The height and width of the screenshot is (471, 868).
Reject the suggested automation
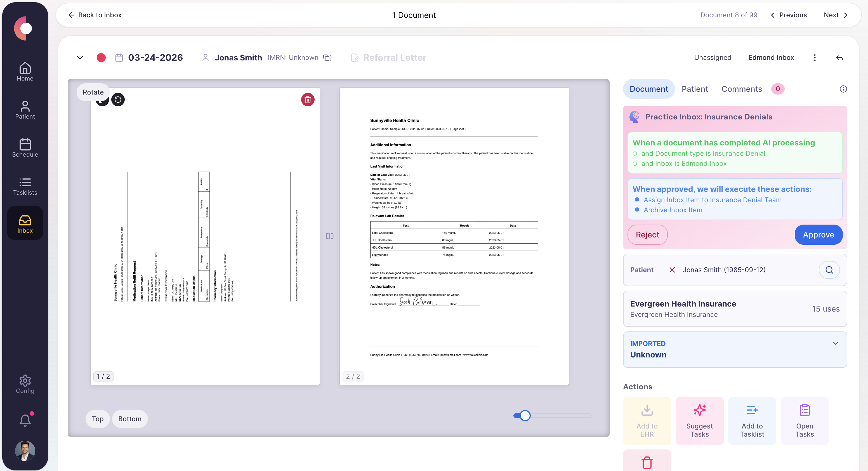click(x=647, y=234)
